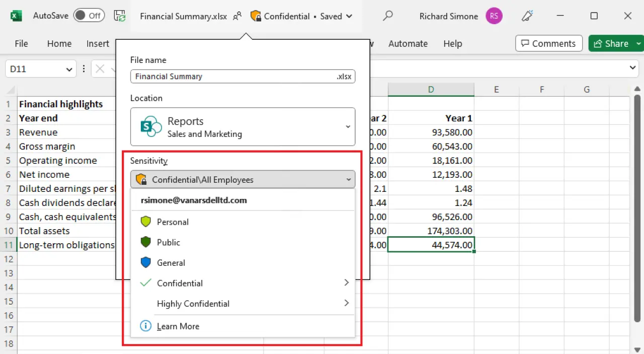Select cell with value 18,161.00

point(431,161)
